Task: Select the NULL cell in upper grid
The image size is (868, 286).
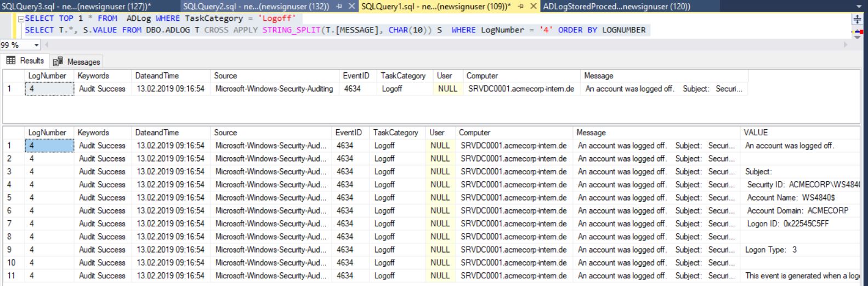Action: (x=447, y=89)
